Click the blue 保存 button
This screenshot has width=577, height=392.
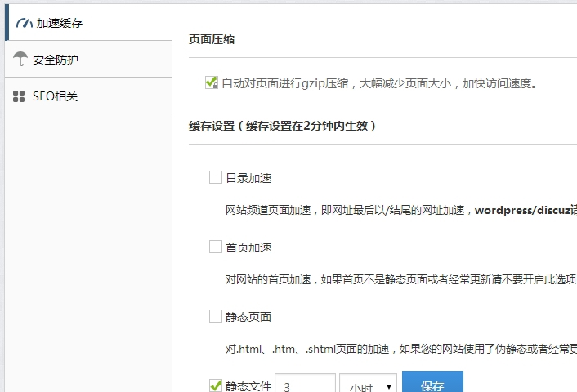(432, 382)
